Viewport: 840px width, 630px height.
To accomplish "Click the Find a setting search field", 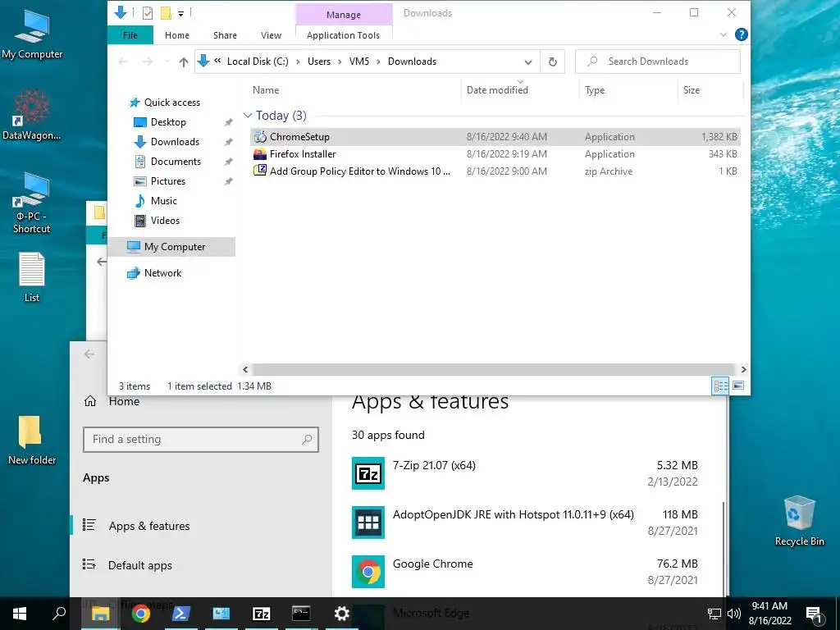I will (201, 440).
